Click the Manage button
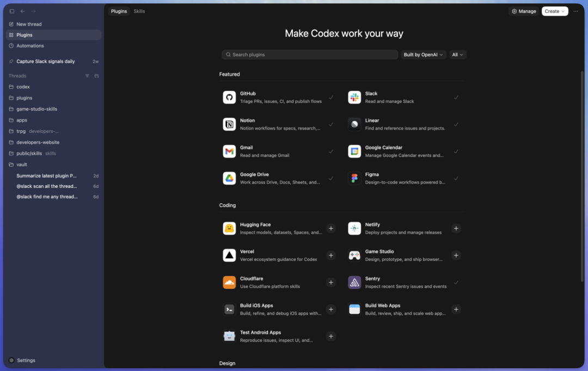 click(x=524, y=11)
